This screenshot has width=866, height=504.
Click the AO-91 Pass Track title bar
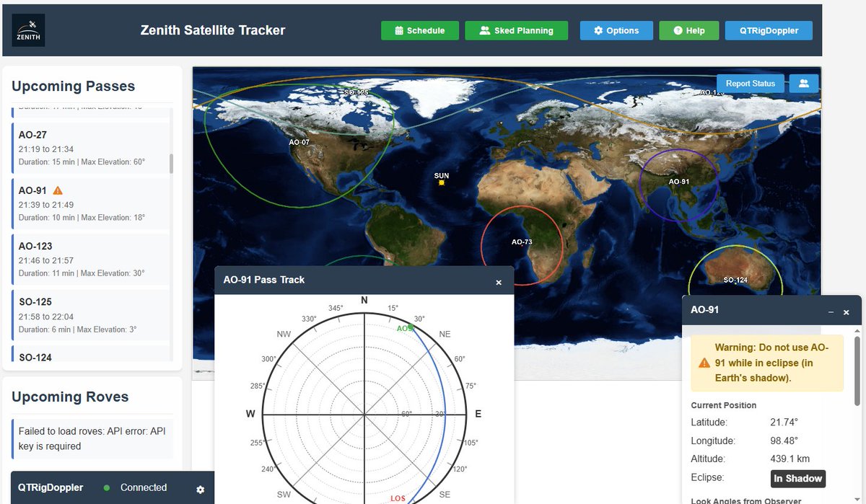pos(364,280)
